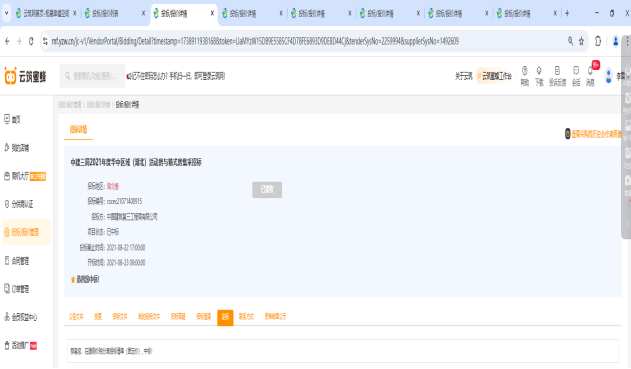This screenshot has width=631, height=369.
Task: Click the browser forward arrow
Action: click(19, 41)
